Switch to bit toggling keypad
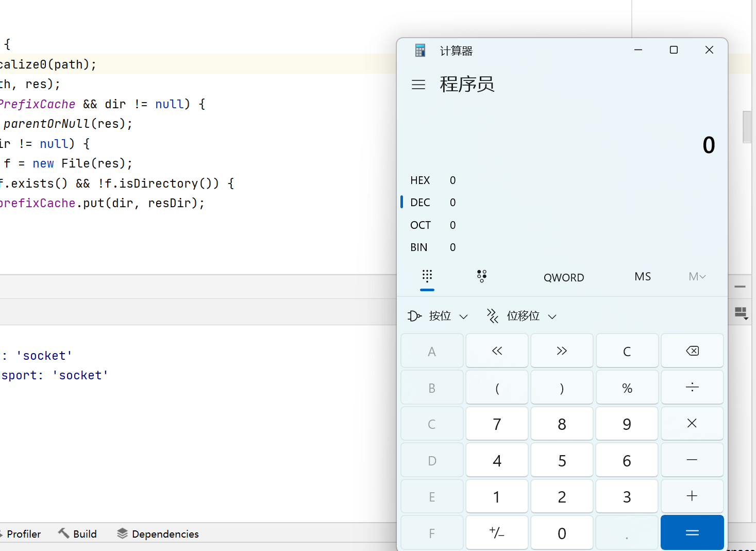Screen dimensions: 756x551 pos(482,277)
